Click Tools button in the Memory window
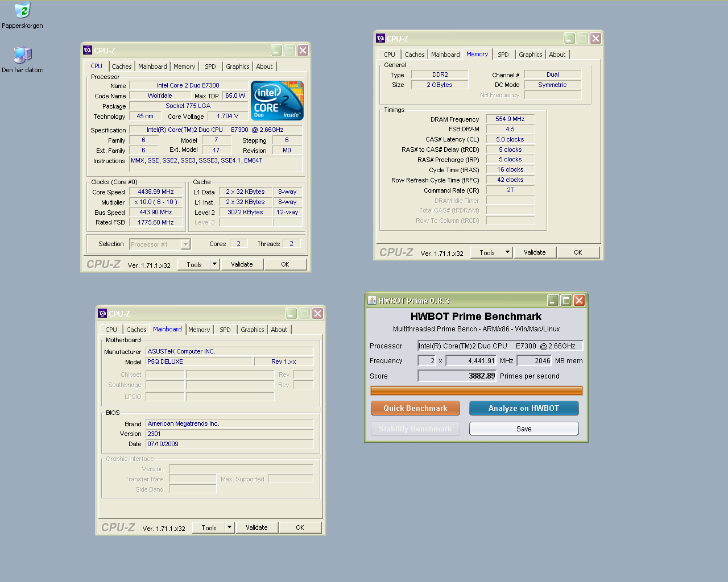Screen dimensions: 728x582 (487, 252)
